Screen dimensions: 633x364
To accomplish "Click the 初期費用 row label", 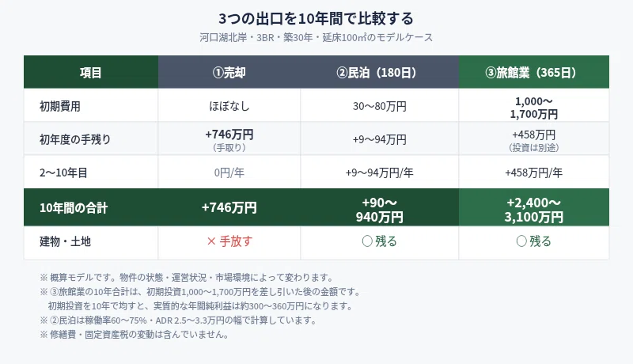I will (60, 106).
